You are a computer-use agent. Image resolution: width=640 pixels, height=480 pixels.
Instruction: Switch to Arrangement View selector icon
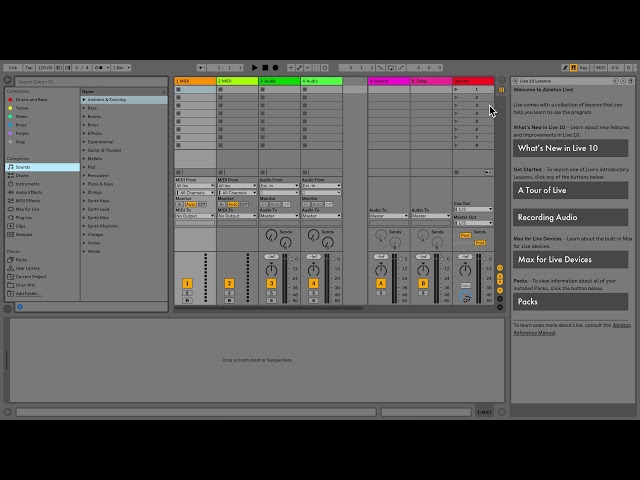pyautogui.click(x=502, y=80)
